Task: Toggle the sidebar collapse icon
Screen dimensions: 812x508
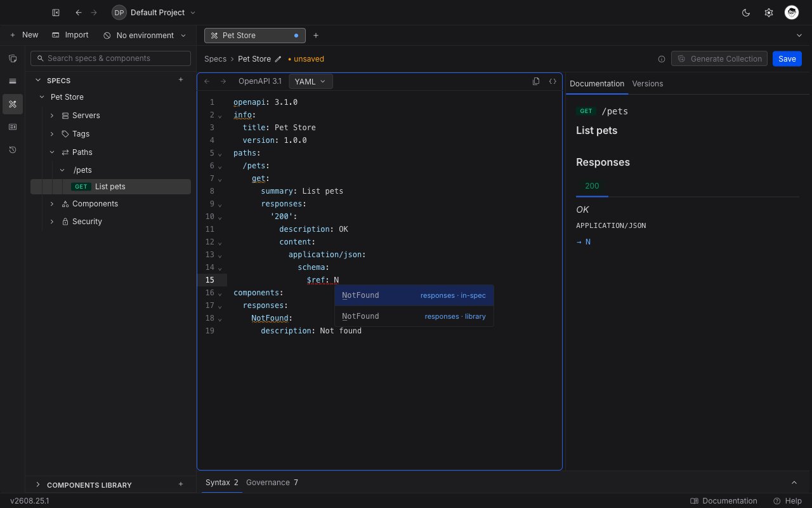Action: coord(56,13)
